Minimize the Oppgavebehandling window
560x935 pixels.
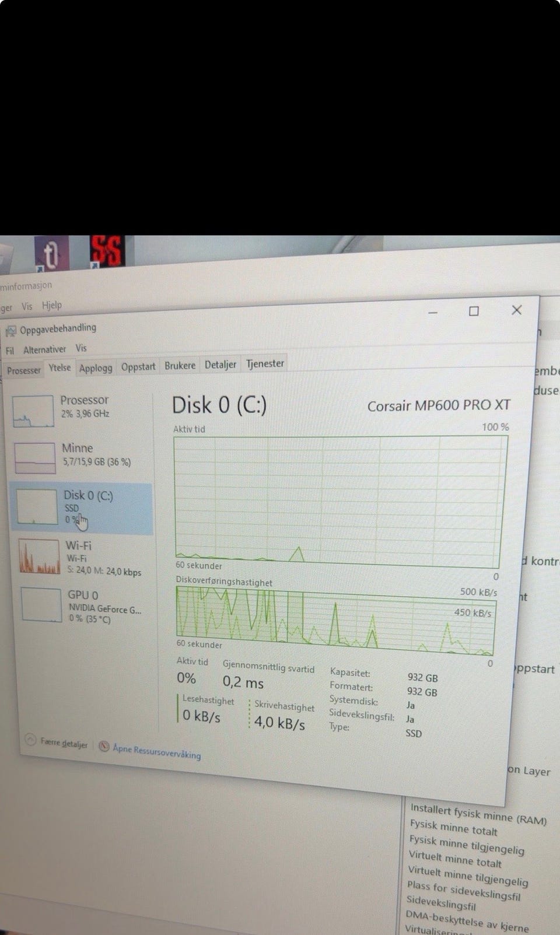[x=432, y=313]
